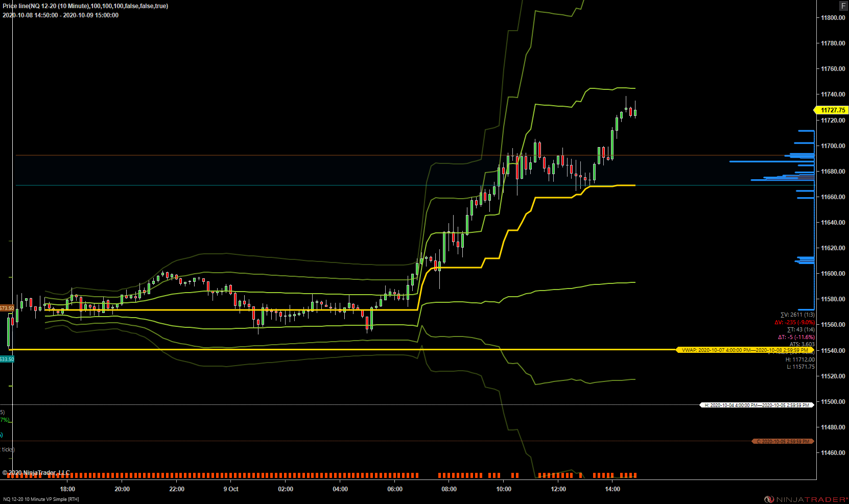
Task: Click the longest blue volume profile bar
Action: 772,162
